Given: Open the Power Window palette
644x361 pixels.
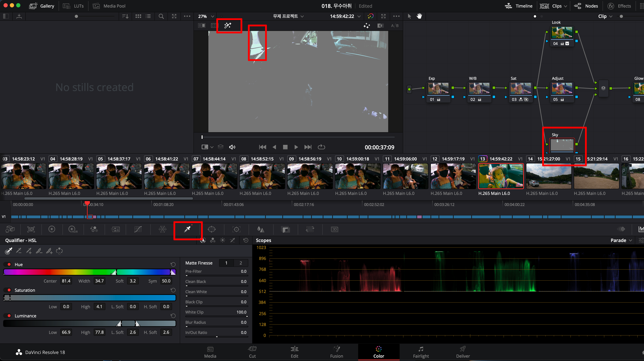Looking at the screenshot, I should [x=212, y=229].
